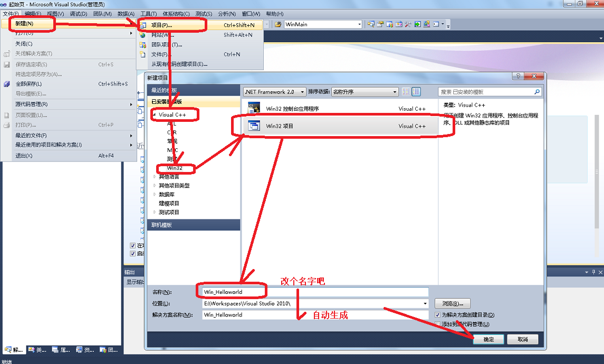Open the 位置 path dropdown arrow
Image resolution: width=604 pixels, height=364 pixels.
425,303
